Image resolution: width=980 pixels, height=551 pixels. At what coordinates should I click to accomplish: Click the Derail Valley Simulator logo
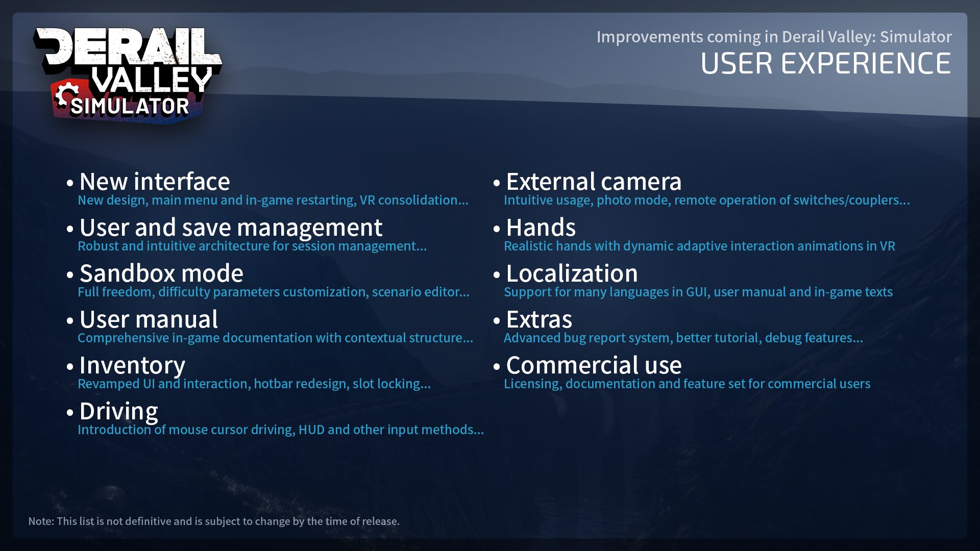(x=128, y=76)
